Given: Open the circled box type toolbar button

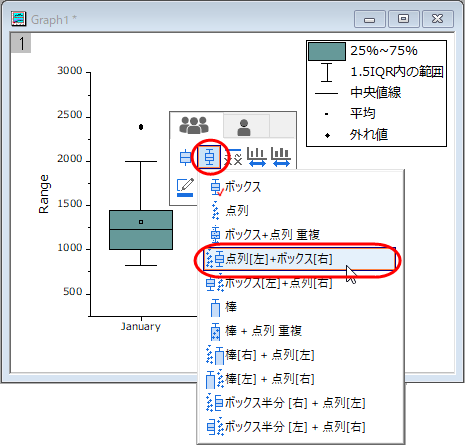Looking at the screenshot, I should click(209, 157).
